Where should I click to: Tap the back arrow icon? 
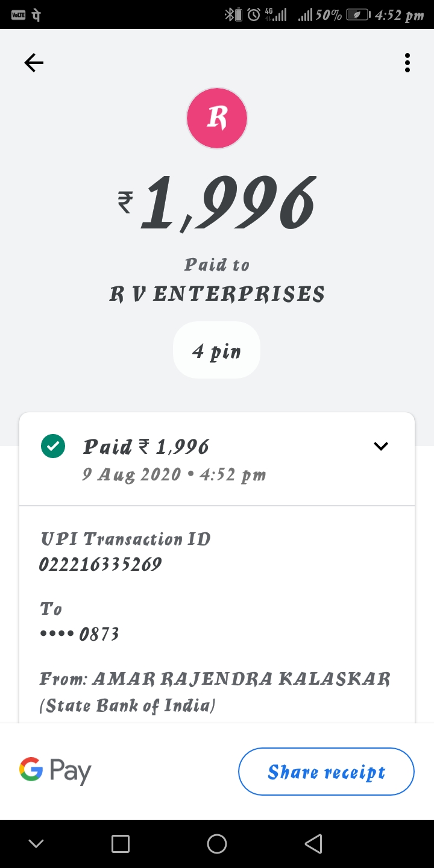pos(34,63)
